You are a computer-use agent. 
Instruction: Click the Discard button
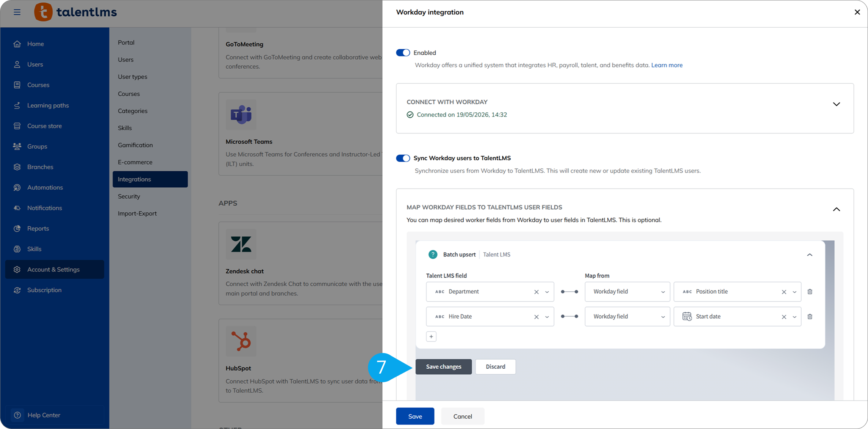click(x=496, y=367)
